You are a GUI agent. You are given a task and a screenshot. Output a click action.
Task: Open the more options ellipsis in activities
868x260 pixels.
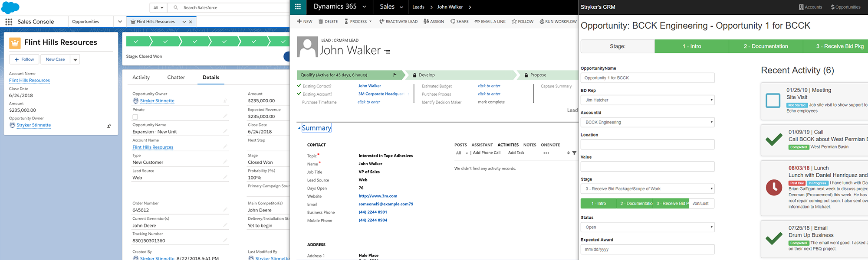click(x=546, y=153)
